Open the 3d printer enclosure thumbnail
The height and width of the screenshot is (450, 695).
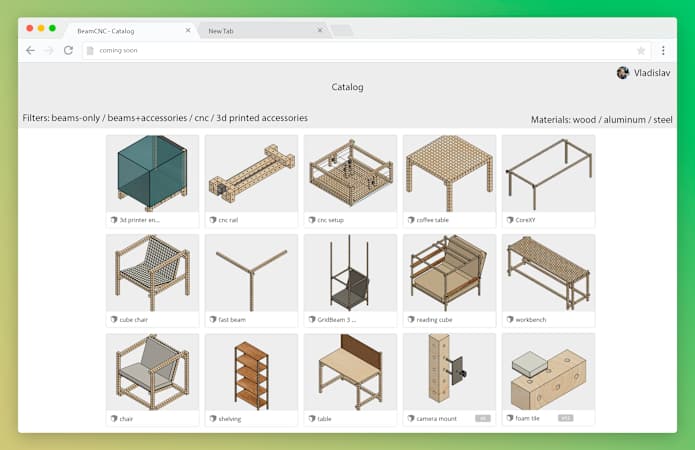click(152, 174)
